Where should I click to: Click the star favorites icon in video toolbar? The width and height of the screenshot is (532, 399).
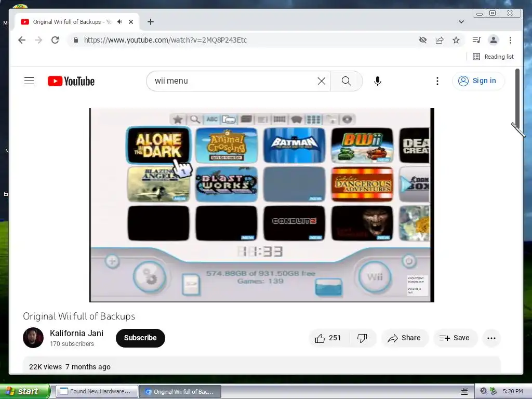[x=178, y=119]
